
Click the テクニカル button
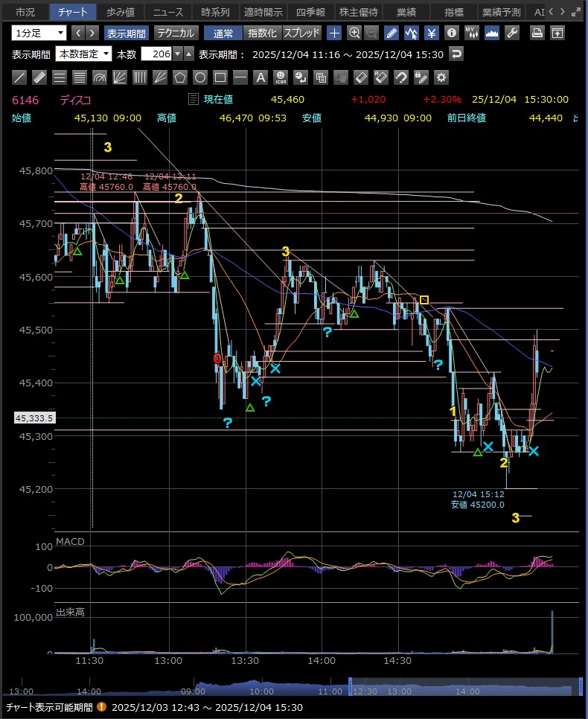coord(176,33)
